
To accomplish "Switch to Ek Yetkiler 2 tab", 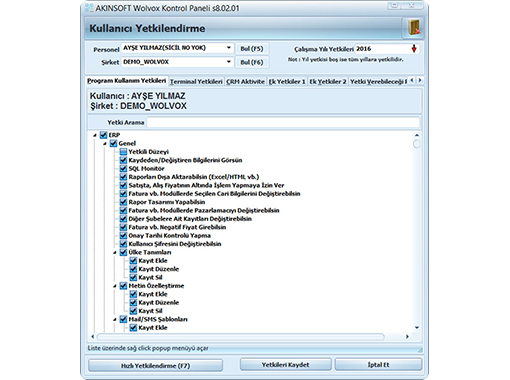I will [x=328, y=81].
